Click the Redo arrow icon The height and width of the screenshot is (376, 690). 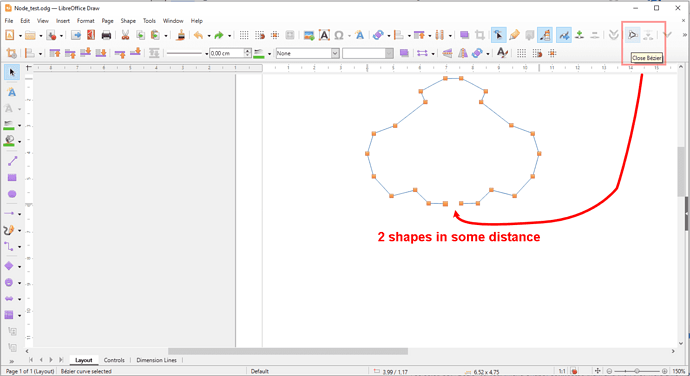(x=219, y=35)
